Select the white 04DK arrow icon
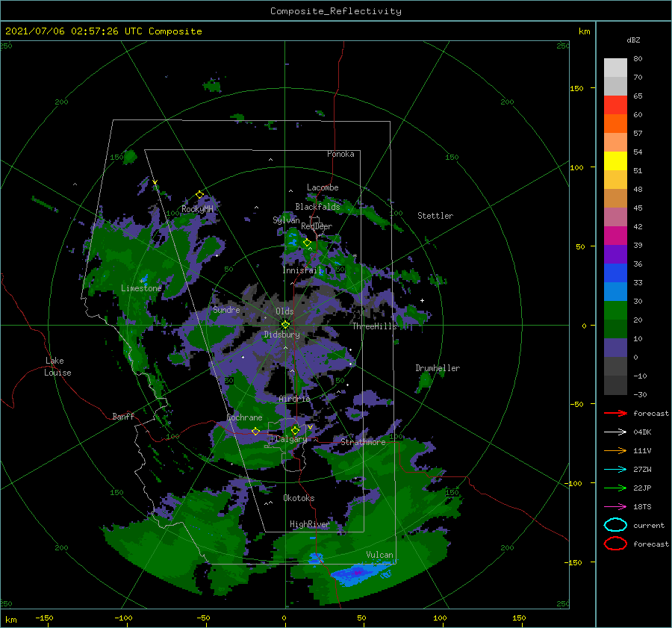 pos(615,432)
